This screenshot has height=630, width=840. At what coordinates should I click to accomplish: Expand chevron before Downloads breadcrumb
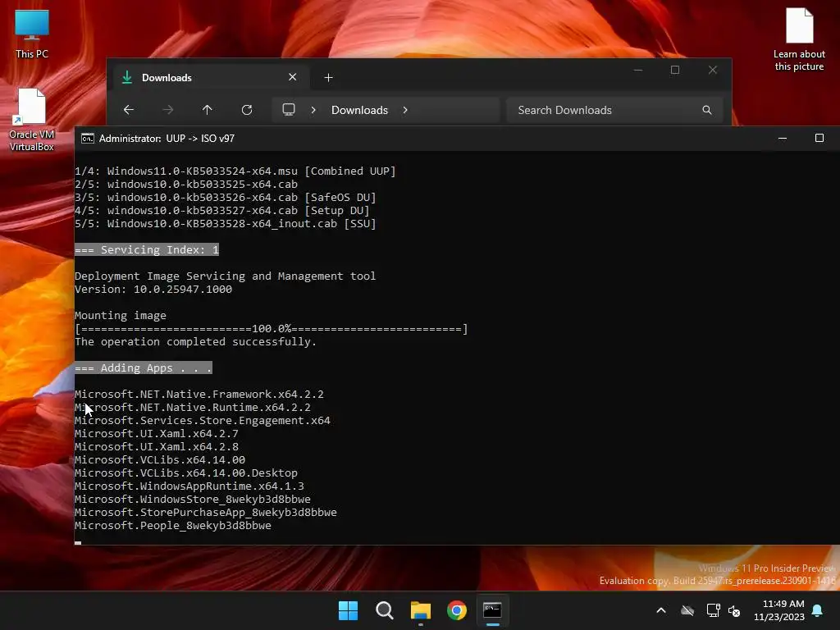pos(313,110)
